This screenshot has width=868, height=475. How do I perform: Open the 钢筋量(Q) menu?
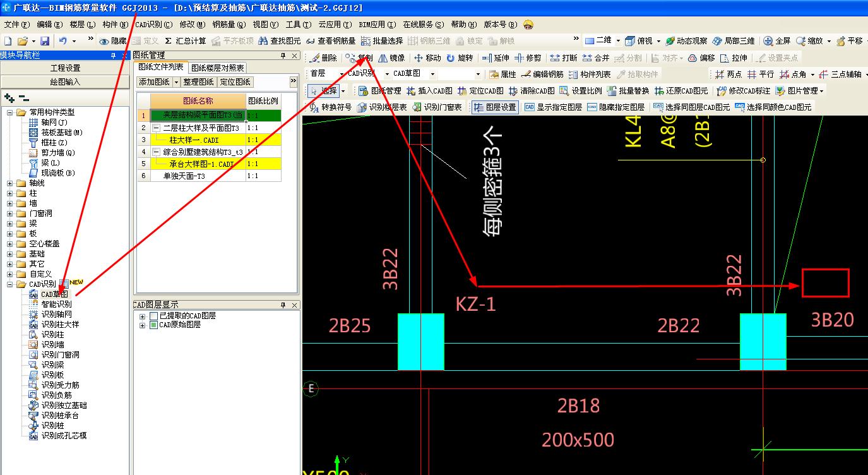coord(228,25)
